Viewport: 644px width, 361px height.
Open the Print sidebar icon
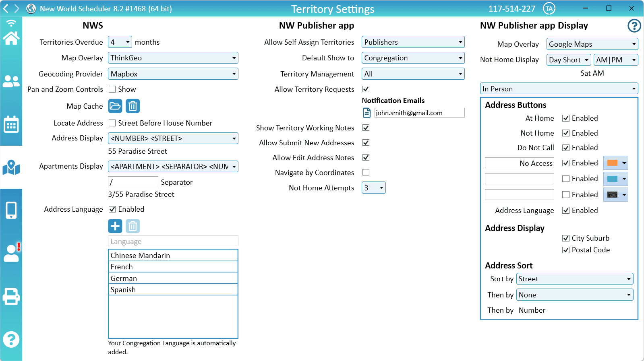click(11, 296)
